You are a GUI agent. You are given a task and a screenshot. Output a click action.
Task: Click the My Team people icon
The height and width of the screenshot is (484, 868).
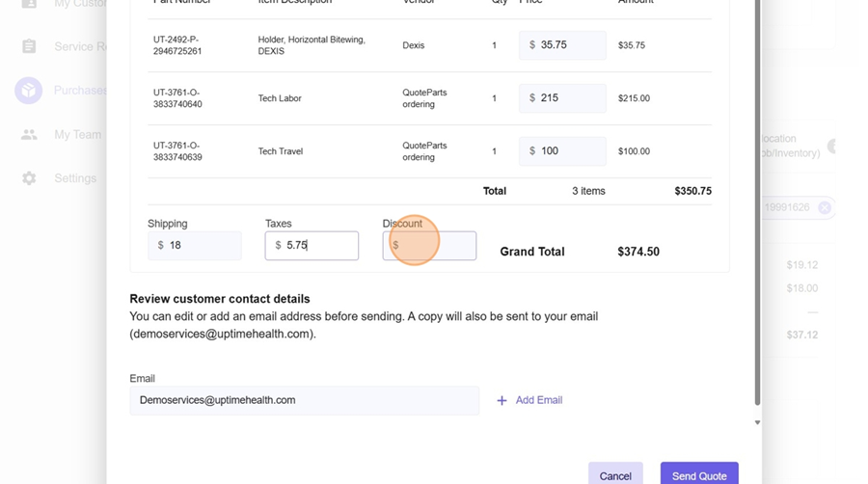(x=29, y=135)
